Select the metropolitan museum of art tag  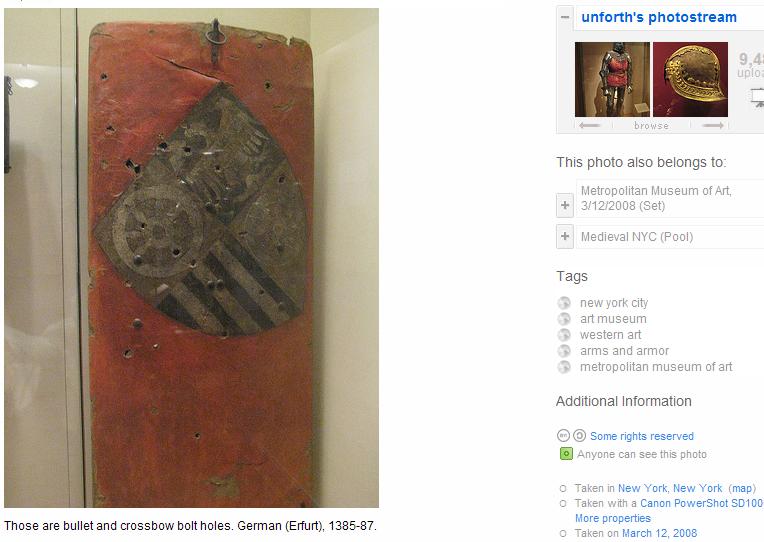656,367
